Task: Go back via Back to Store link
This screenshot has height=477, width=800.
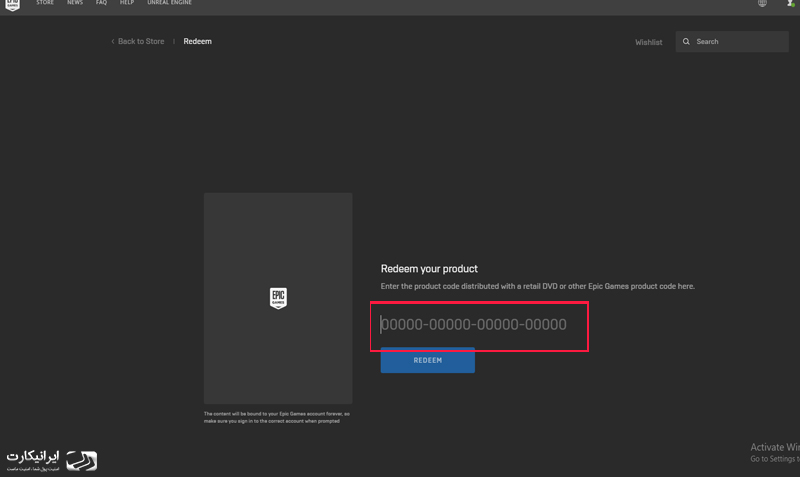Action: point(138,41)
